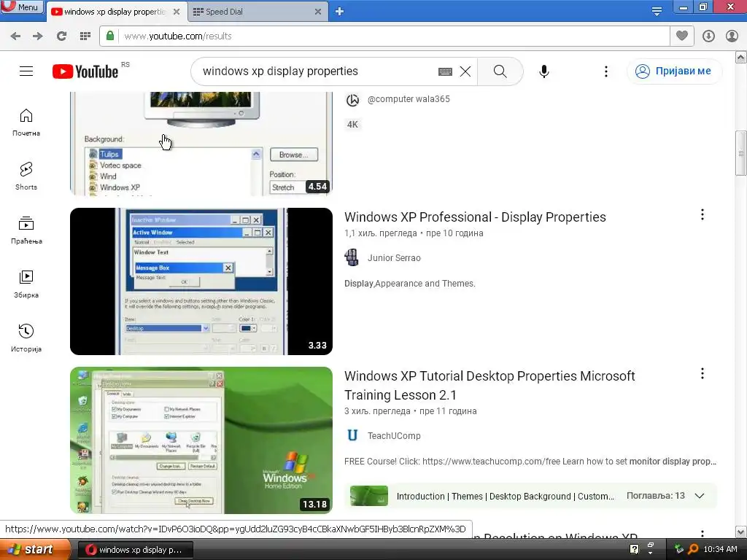Screen dimensions: 747x560
Task: Click the help question mark tray icon
Action: coord(634,550)
